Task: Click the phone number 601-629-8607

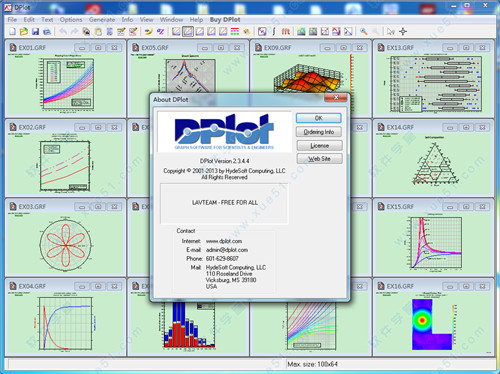Action: [222, 258]
